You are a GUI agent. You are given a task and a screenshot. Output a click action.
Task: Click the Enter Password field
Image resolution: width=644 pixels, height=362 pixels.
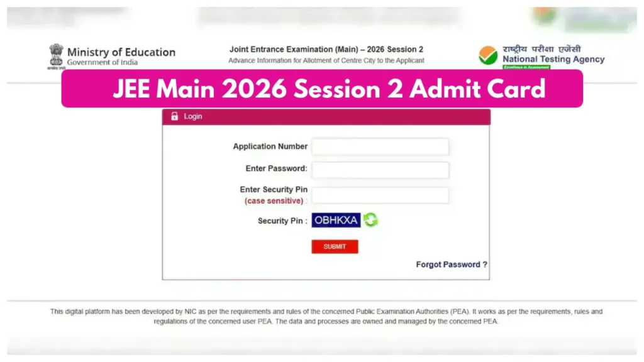[x=380, y=170]
